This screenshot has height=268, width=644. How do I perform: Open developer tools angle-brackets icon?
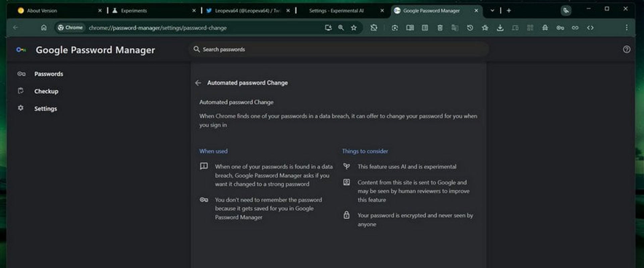(590, 28)
